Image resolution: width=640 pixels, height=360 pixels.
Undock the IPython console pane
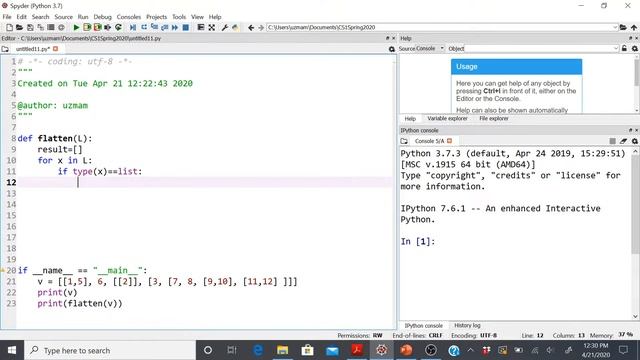630,130
